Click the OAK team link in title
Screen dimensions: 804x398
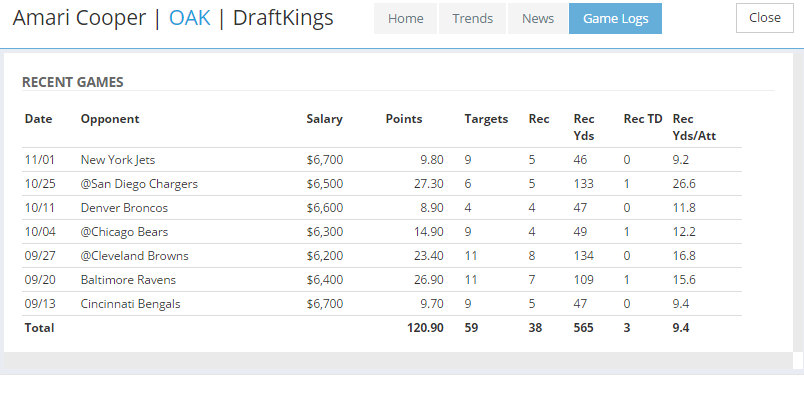(x=189, y=18)
